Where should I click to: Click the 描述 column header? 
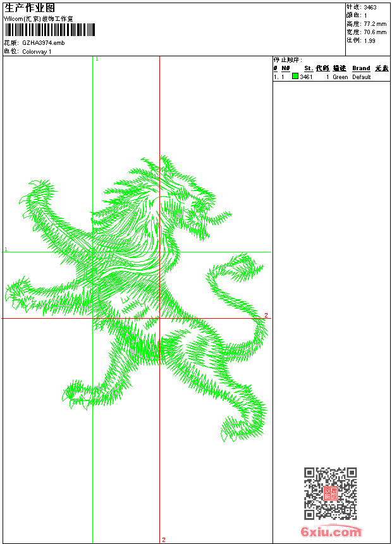(340, 68)
